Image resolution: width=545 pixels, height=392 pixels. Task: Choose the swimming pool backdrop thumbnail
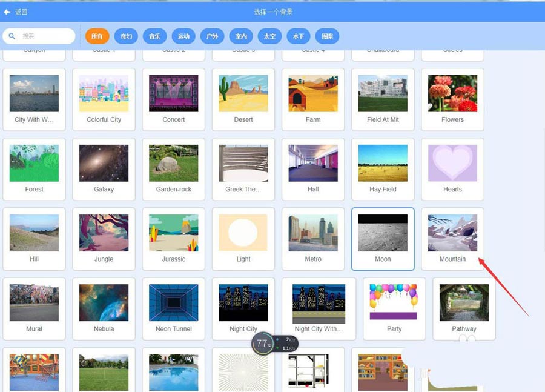coord(173,372)
